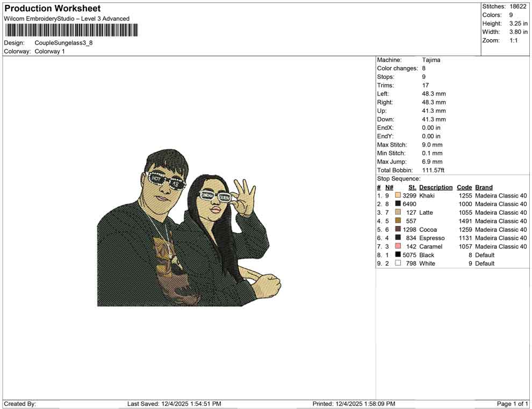This screenshot has height=409, width=532.
Task: Click the Latte color swatch
Action: 398,212
